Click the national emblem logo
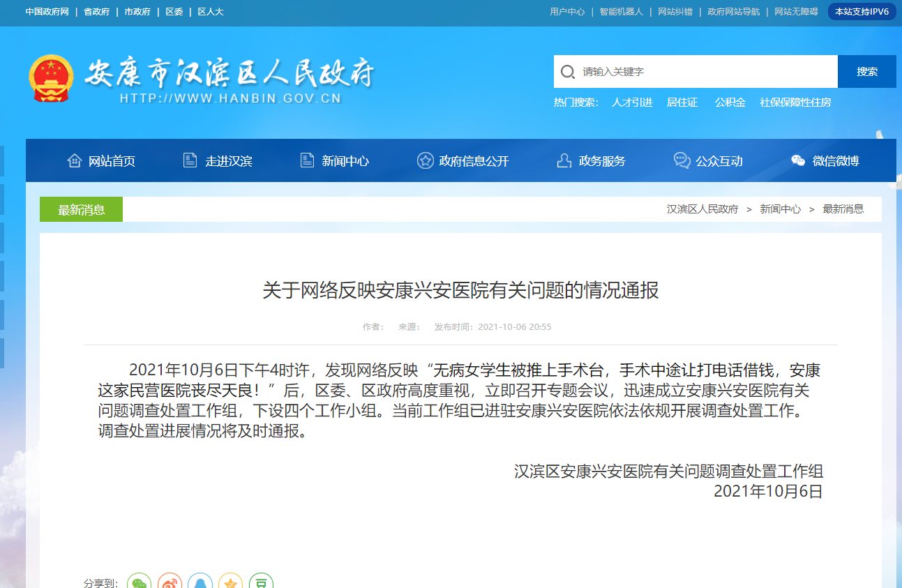 click(50, 78)
